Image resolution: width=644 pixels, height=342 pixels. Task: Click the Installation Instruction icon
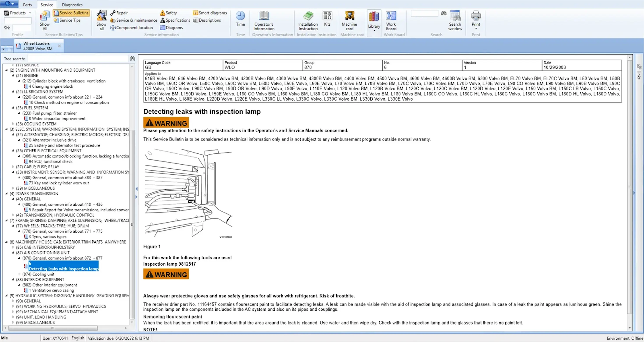click(308, 16)
